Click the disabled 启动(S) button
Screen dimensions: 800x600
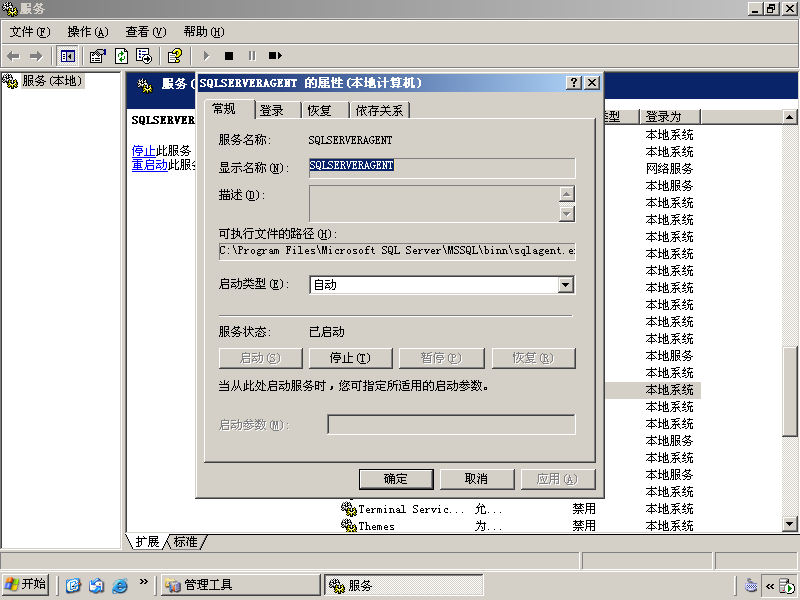tap(260, 358)
